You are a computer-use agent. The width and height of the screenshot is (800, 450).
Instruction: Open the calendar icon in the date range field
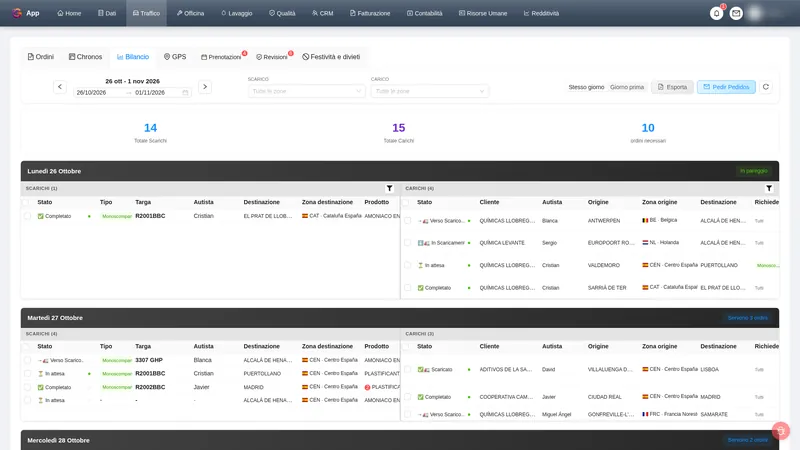click(x=185, y=92)
